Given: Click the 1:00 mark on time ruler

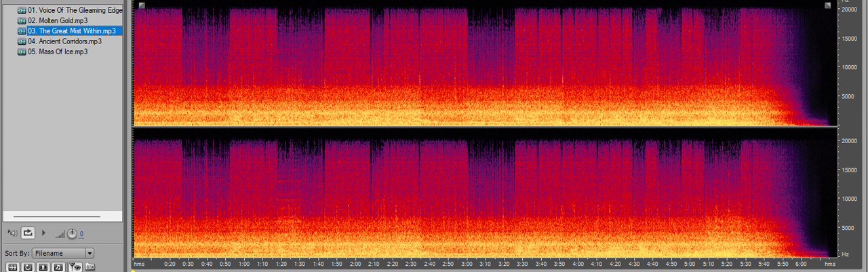Looking at the screenshot, I should [x=244, y=263].
